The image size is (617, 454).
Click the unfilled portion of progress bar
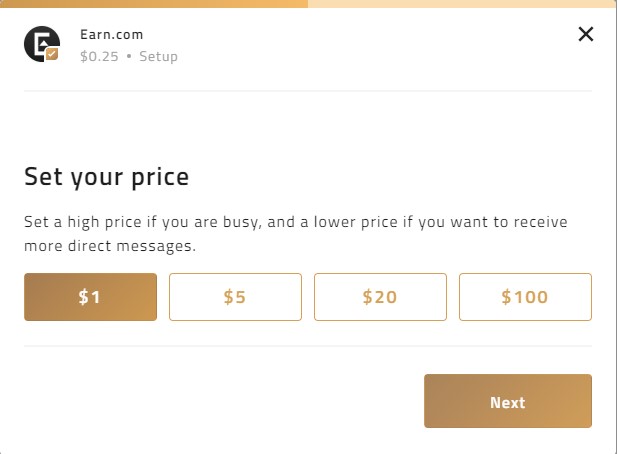coord(462,4)
